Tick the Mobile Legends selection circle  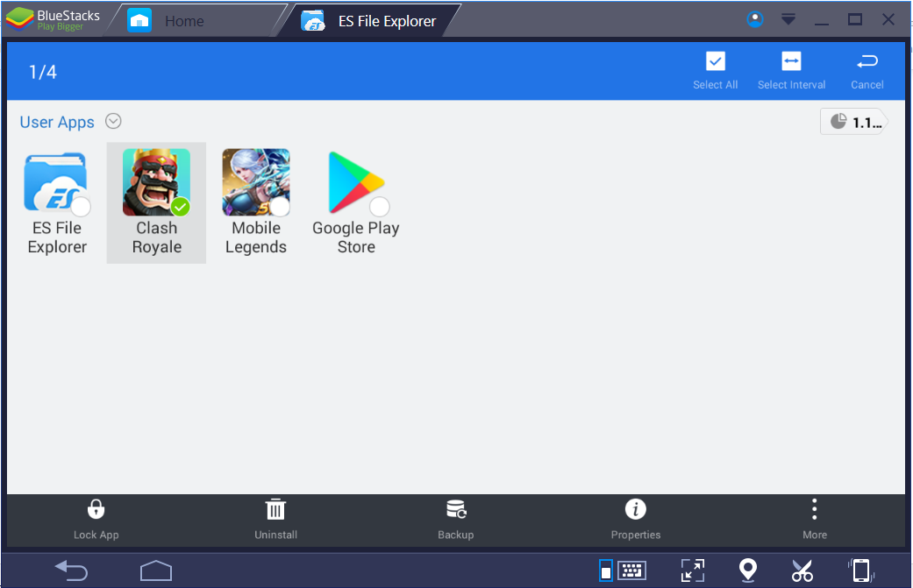[x=280, y=207]
